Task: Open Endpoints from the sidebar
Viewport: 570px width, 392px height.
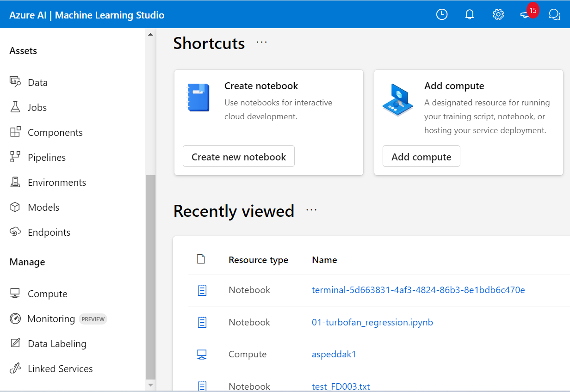Action: click(x=49, y=232)
